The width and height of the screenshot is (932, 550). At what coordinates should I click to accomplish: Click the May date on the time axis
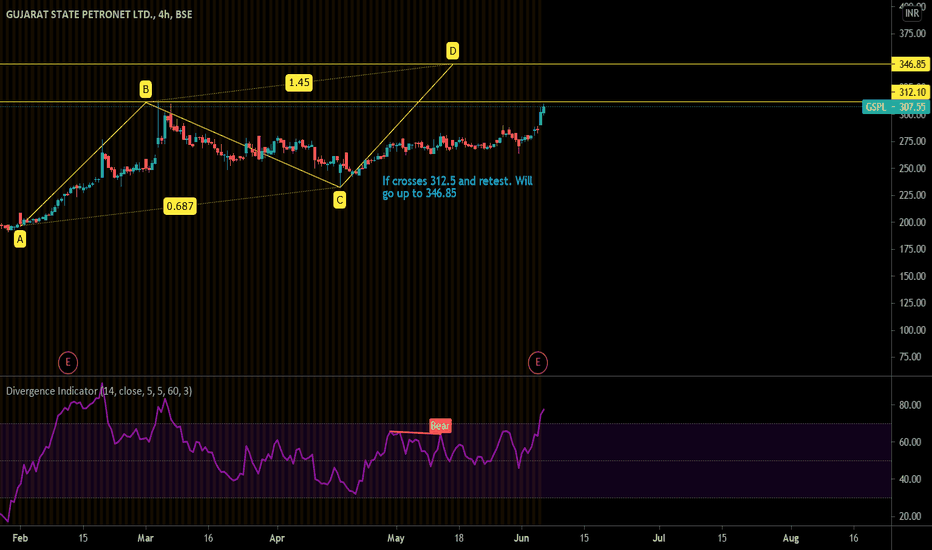coord(396,538)
